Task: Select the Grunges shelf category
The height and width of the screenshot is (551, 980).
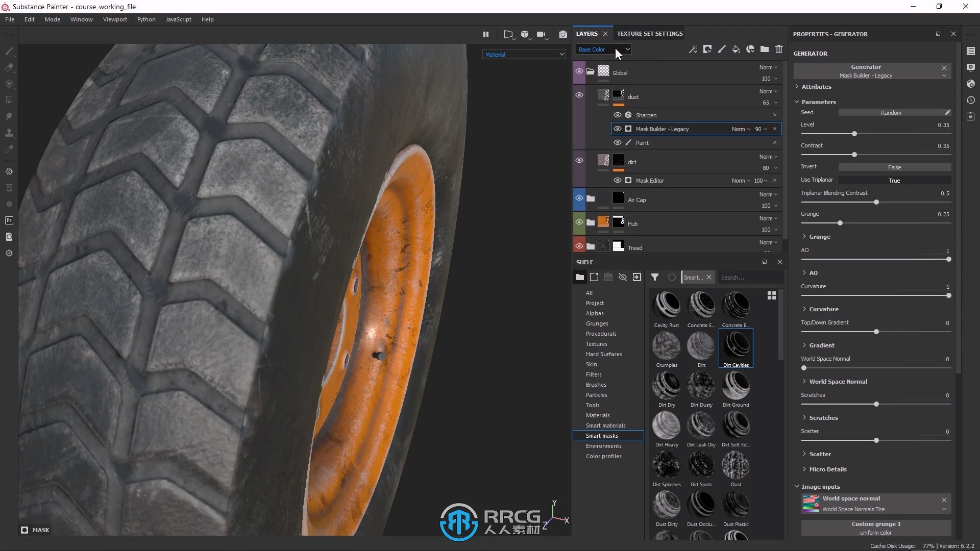Action: pyautogui.click(x=597, y=323)
